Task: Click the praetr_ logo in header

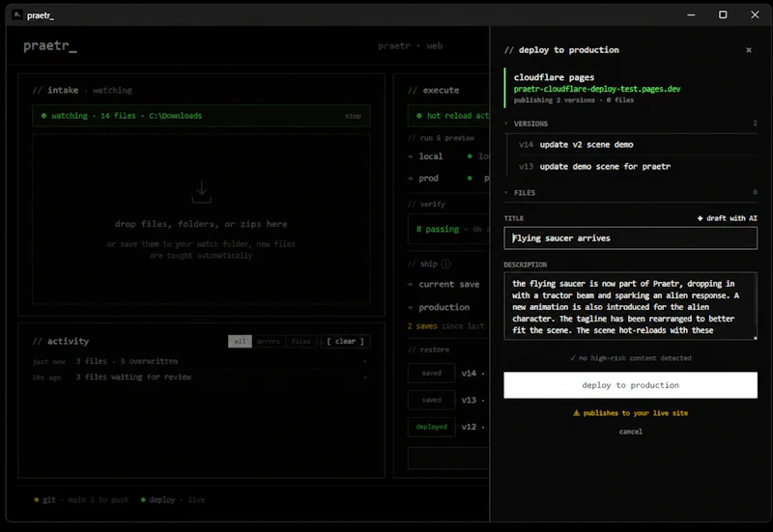Action: coord(50,46)
